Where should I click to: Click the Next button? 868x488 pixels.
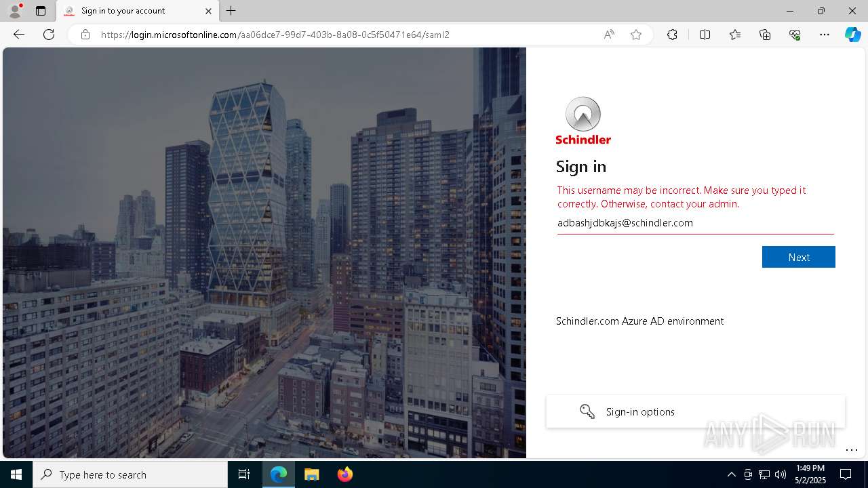click(799, 257)
